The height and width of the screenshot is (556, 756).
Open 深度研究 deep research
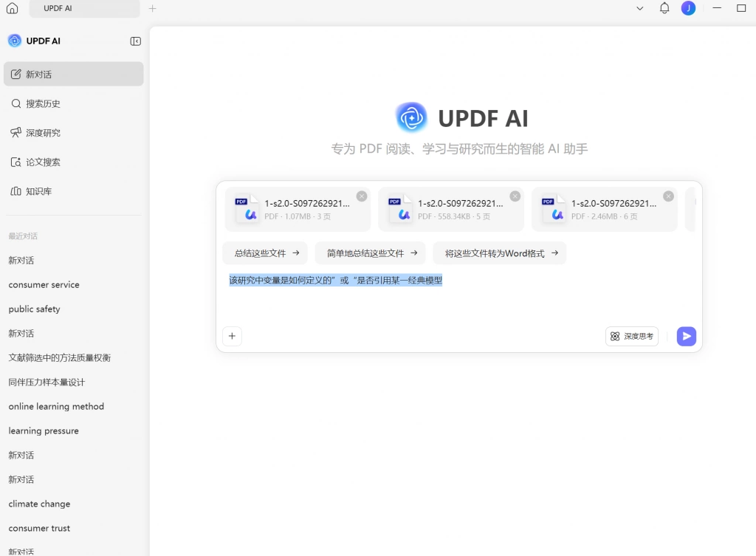click(73, 133)
